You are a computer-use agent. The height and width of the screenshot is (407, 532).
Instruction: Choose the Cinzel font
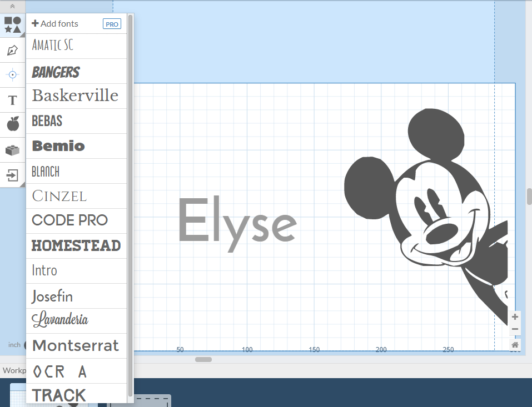(76, 196)
